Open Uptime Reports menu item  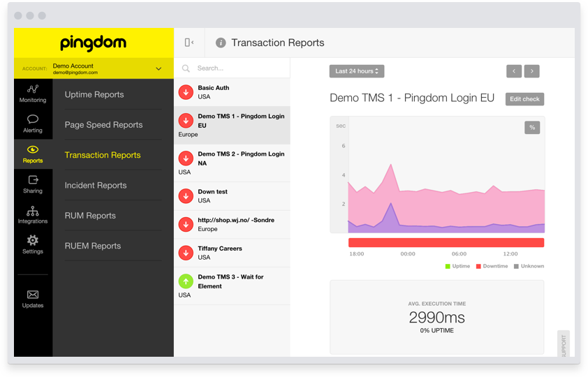click(94, 94)
